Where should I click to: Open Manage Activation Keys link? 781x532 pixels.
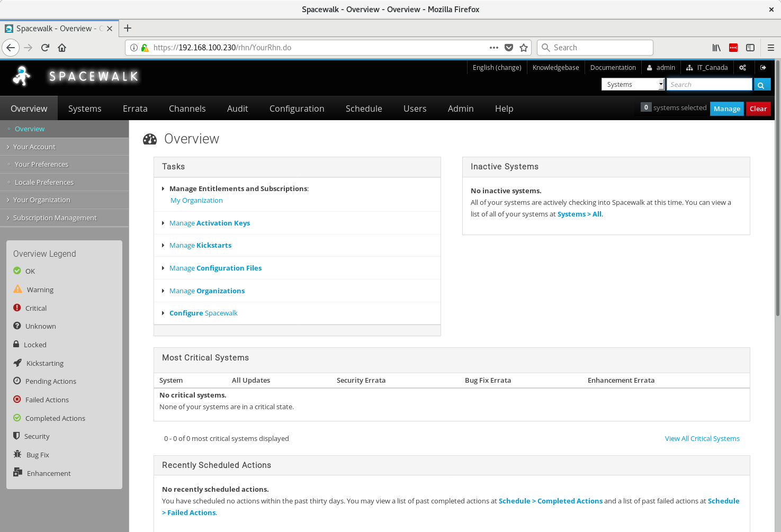pos(210,223)
